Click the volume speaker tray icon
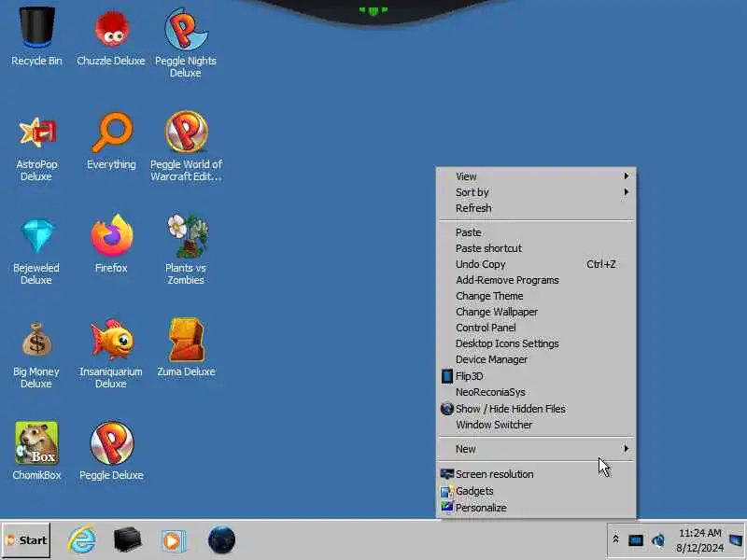Screen dimensions: 747x560 click(658, 540)
